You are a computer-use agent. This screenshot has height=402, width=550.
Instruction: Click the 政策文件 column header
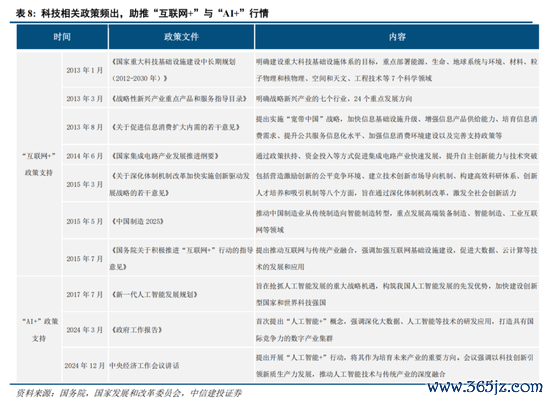181,37
